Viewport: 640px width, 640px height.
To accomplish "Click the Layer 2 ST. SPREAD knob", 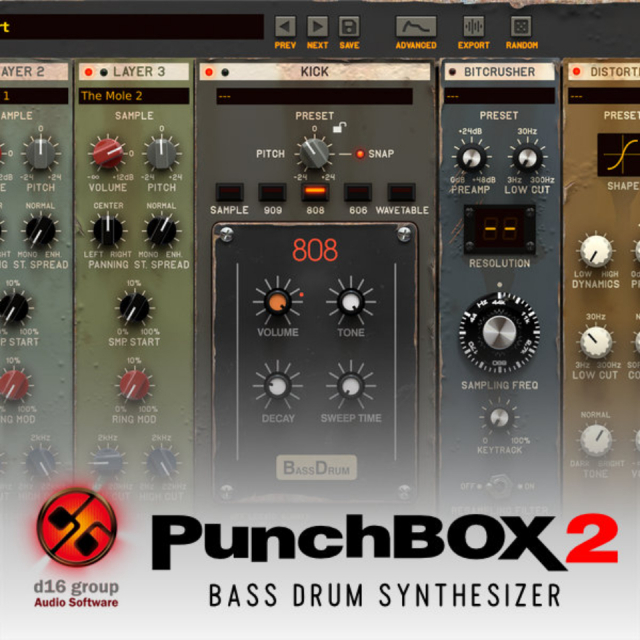I will click(40, 231).
